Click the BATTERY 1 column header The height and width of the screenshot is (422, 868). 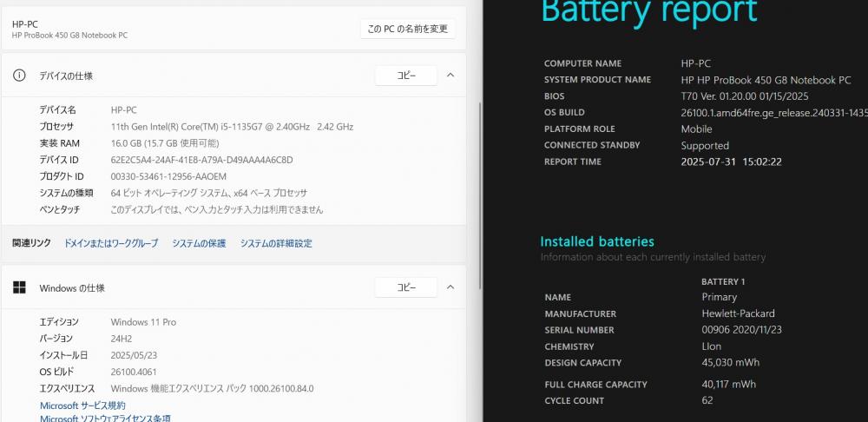point(723,282)
